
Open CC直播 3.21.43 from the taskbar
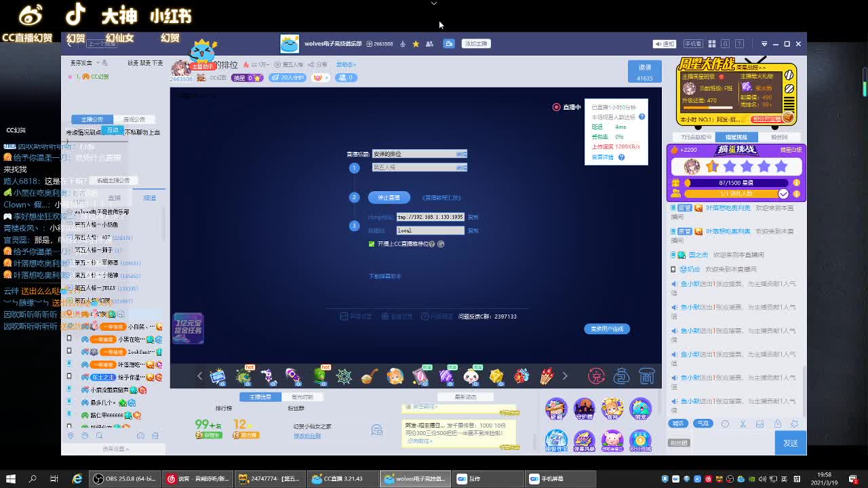pyautogui.click(x=342, y=479)
